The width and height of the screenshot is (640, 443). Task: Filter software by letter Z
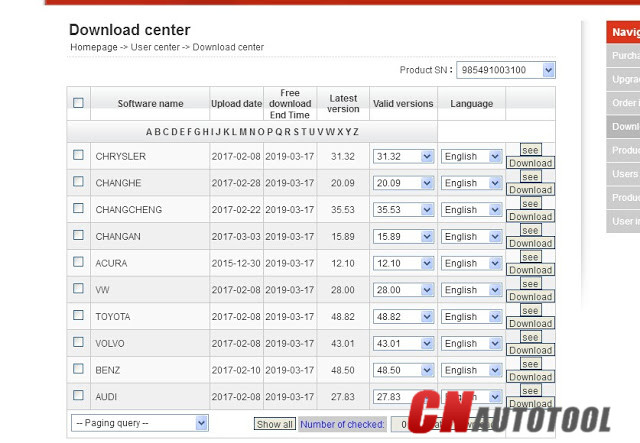pyautogui.click(x=356, y=132)
